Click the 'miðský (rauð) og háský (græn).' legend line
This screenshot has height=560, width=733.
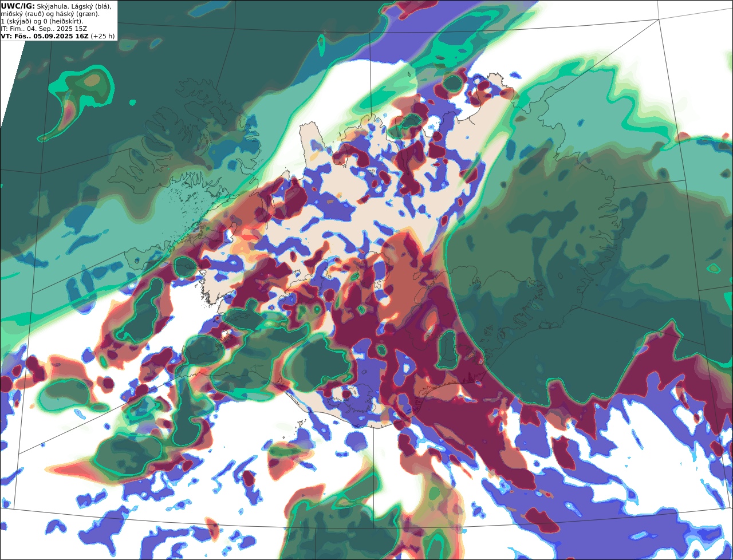click(x=50, y=14)
